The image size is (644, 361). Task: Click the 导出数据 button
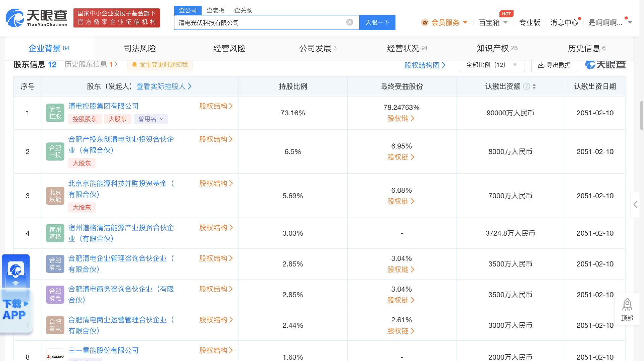click(x=554, y=65)
